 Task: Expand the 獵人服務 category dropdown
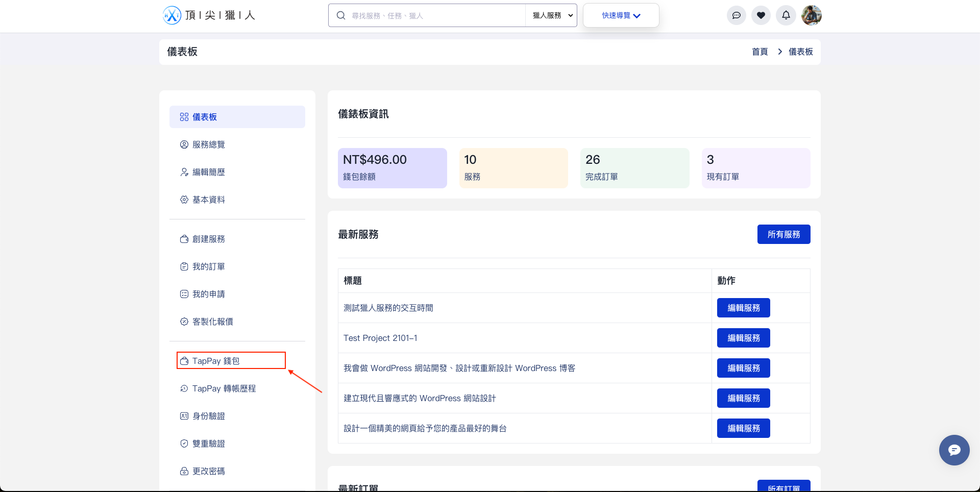tap(552, 15)
